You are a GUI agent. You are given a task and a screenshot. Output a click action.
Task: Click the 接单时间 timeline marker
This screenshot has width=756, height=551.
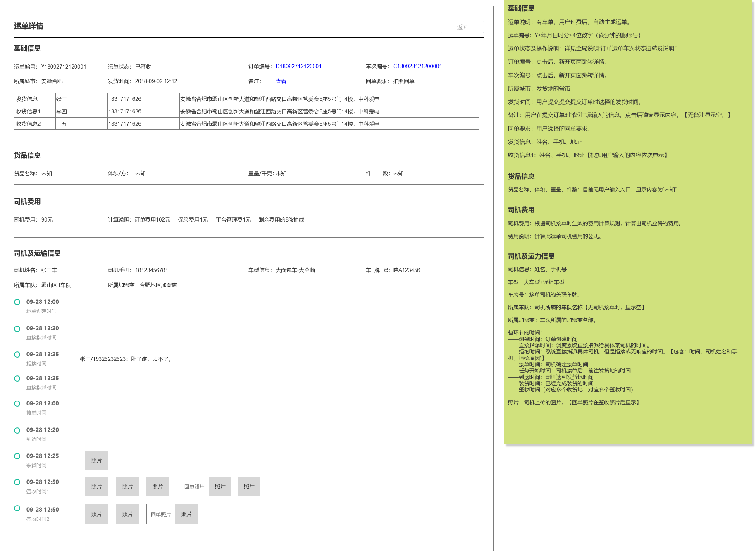(x=17, y=404)
